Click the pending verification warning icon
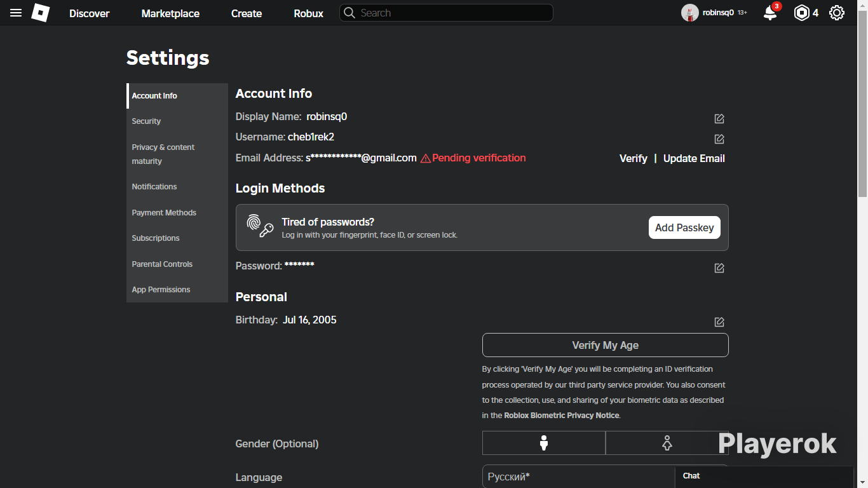This screenshot has width=868, height=488. (426, 158)
